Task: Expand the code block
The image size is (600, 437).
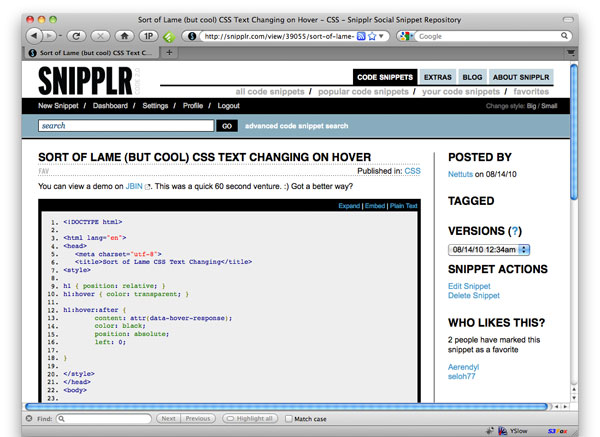Action: coord(349,206)
